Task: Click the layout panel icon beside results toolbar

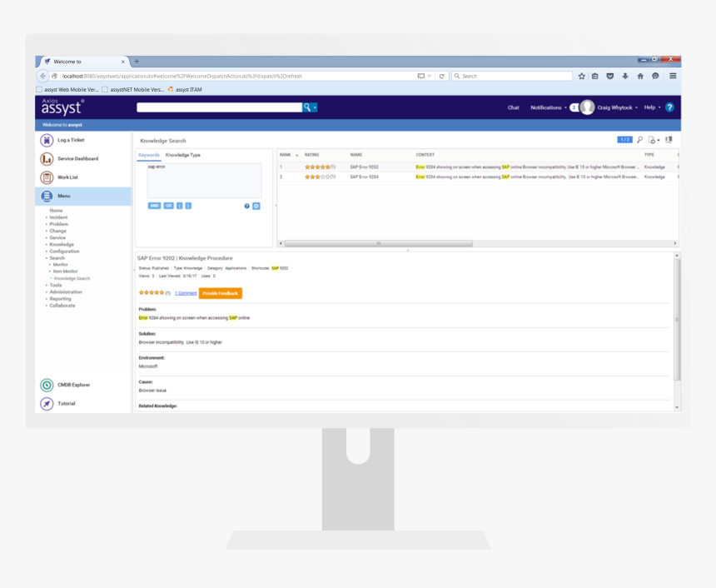Action: (x=669, y=140)
